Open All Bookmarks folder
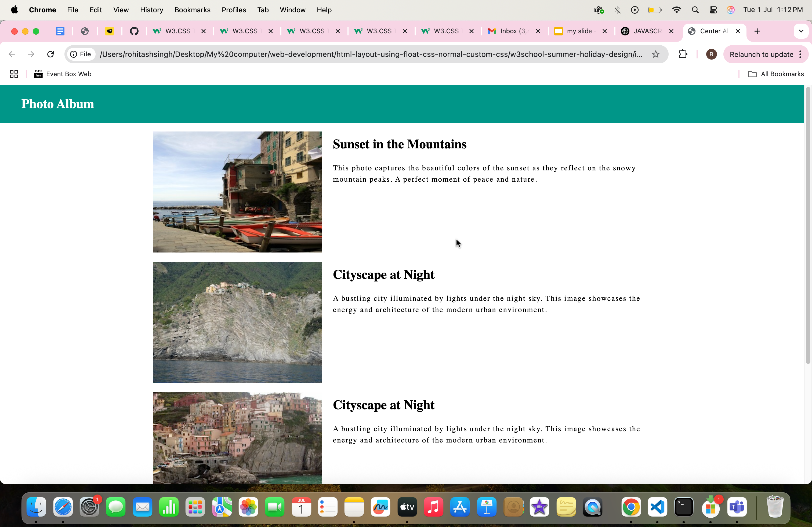 (x=776, y=74)
